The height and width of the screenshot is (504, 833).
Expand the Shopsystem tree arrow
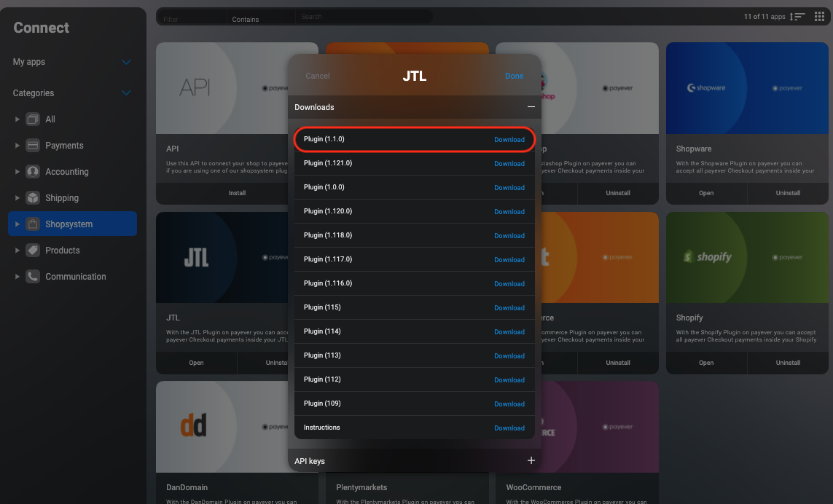(17, 224)
